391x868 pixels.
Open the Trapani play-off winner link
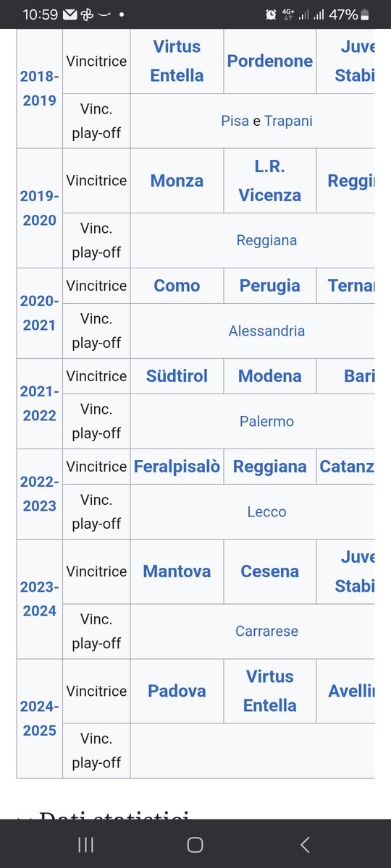pyautogui.click(x=288, y=121)
